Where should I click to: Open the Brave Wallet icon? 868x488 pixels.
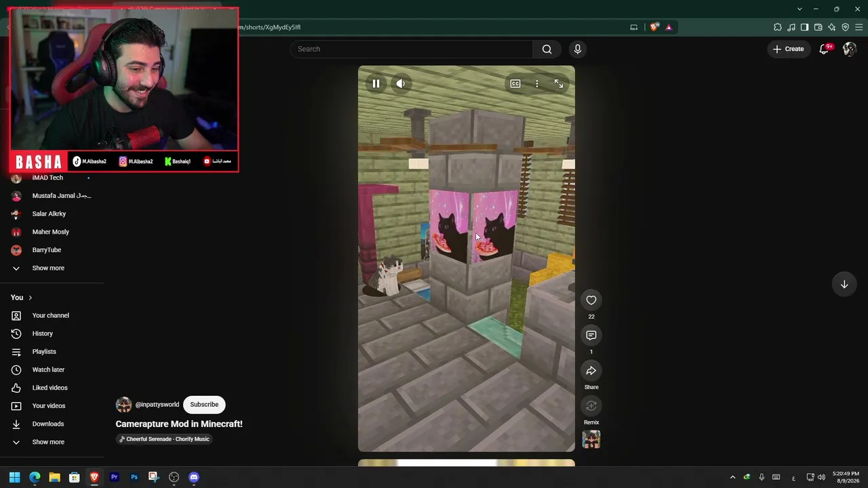(x=818, y=27)
